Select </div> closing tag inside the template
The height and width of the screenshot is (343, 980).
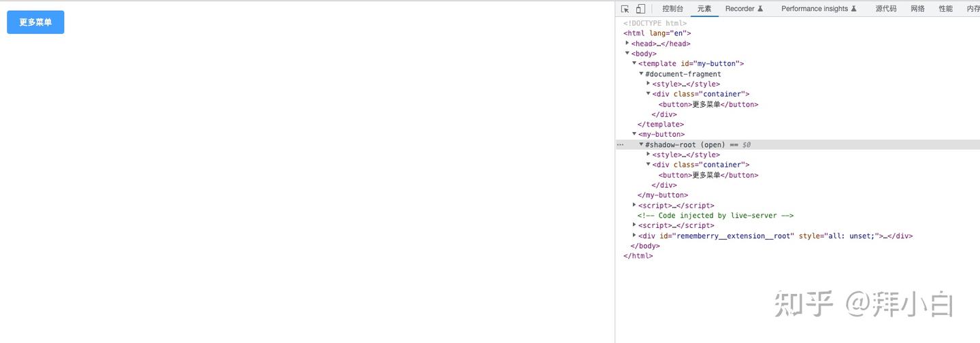[664, 114]
